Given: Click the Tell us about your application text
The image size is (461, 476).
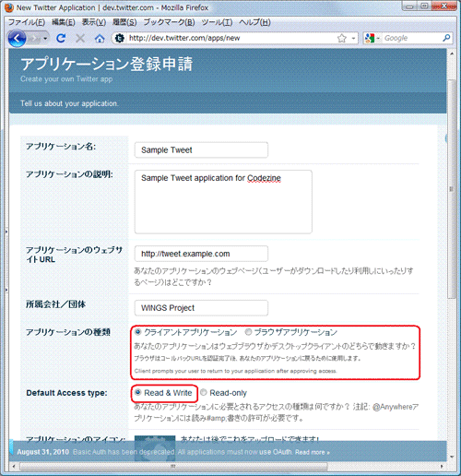Looking at the screenshot, I should tap(69, 103).
